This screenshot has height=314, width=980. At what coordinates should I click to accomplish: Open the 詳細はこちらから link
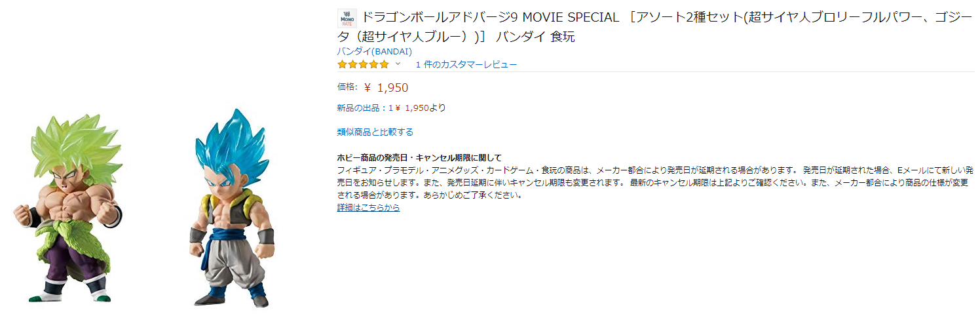pyautogui.click(x=368, y=207)
